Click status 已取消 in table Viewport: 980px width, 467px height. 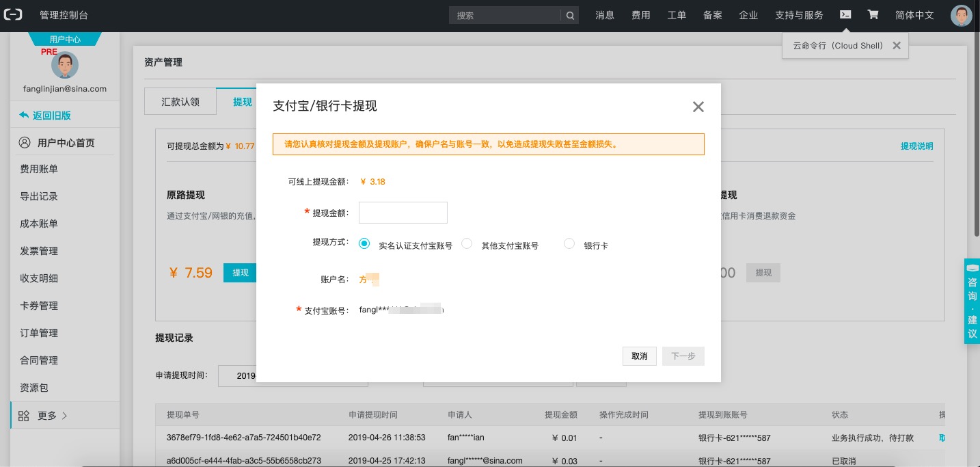click(x=843, y=461)
